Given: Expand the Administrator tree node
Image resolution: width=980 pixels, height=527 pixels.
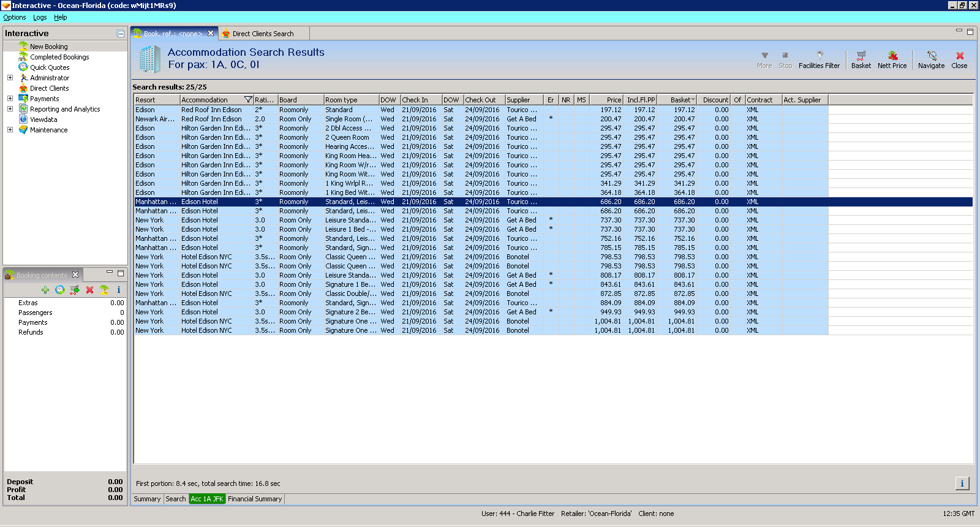Looking at the screenshot, I should [10, 78].
